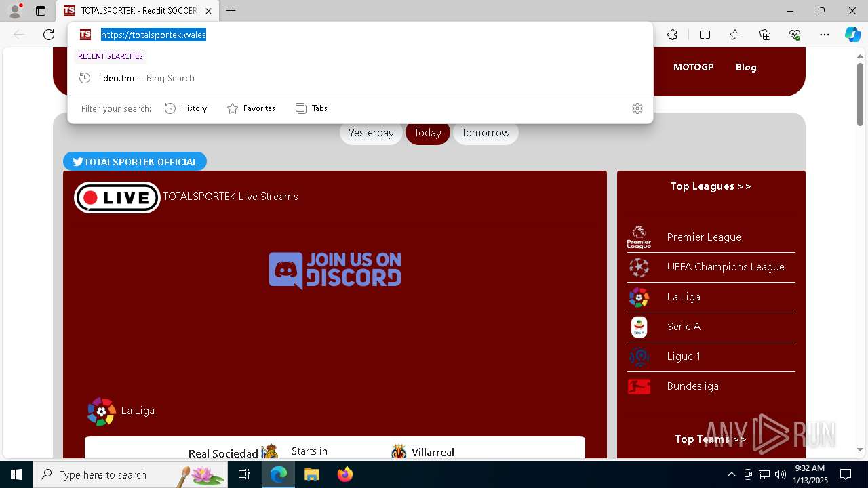
Task: Open Edge Settings and more menu
Action: click(x=825, y=35)
